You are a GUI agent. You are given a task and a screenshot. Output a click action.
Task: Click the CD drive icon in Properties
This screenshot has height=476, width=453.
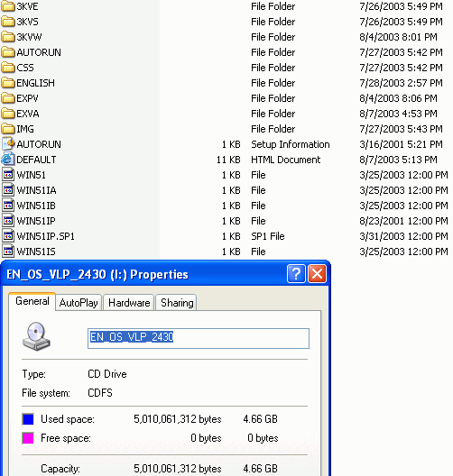(x=36, y=336)
